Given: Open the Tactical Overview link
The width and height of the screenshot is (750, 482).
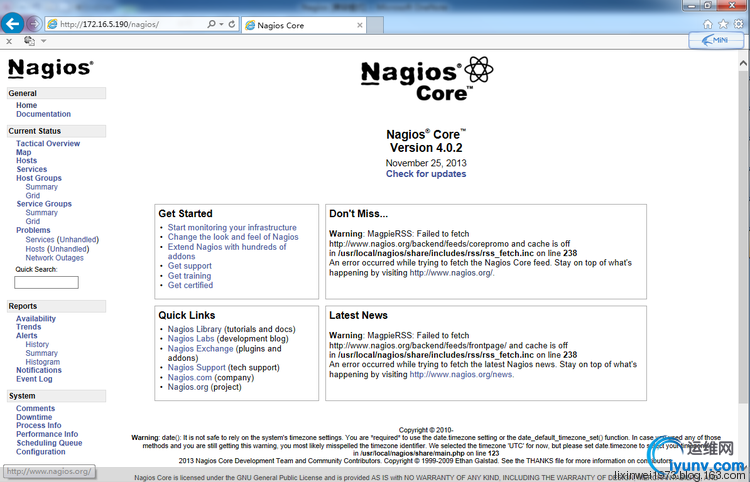Looking at the screenshot, I should click(x=48, y=143).
